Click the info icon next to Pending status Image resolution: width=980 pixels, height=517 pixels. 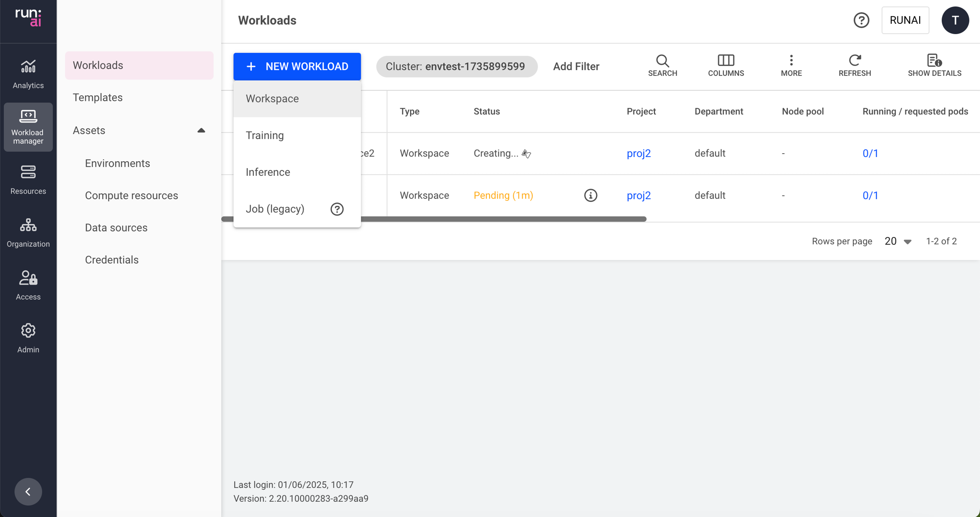pyautogui.click(x=590, y=195)
